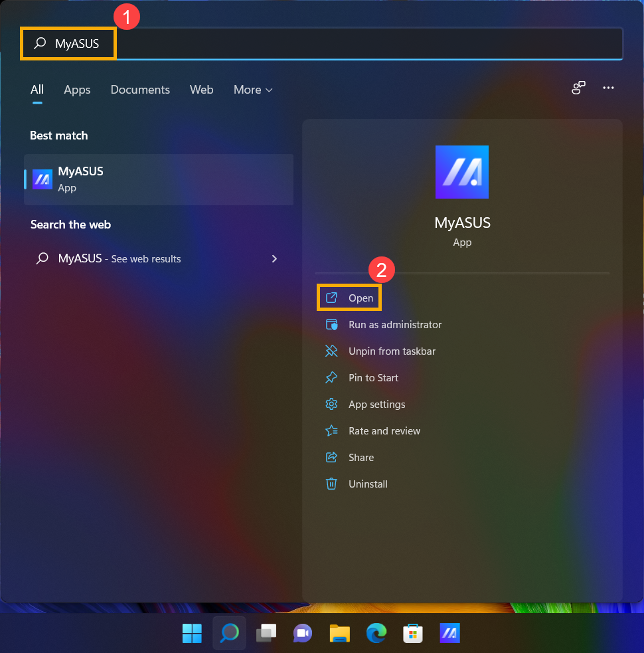Launch Microsoft Edge from taskbar
This screenshot has width=644, height=653.
376,634
